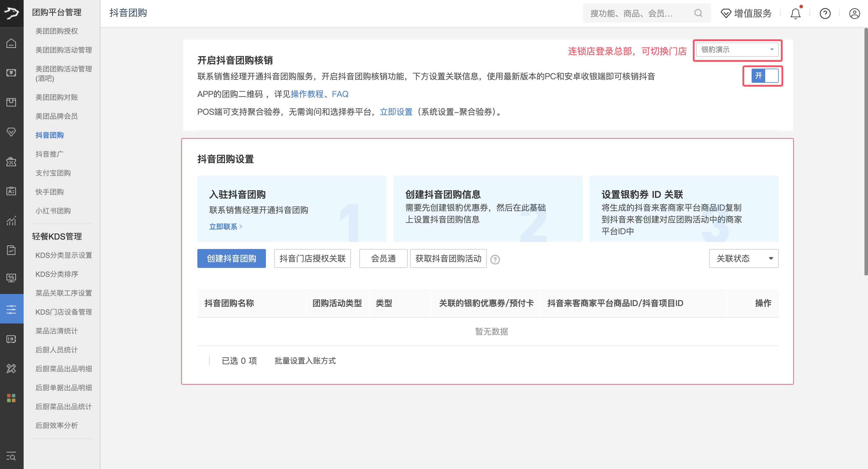Select the cash/finance icon in left sidebar
Screen dimensions: 868x469
pyautogui.click(x=12, y=72)
